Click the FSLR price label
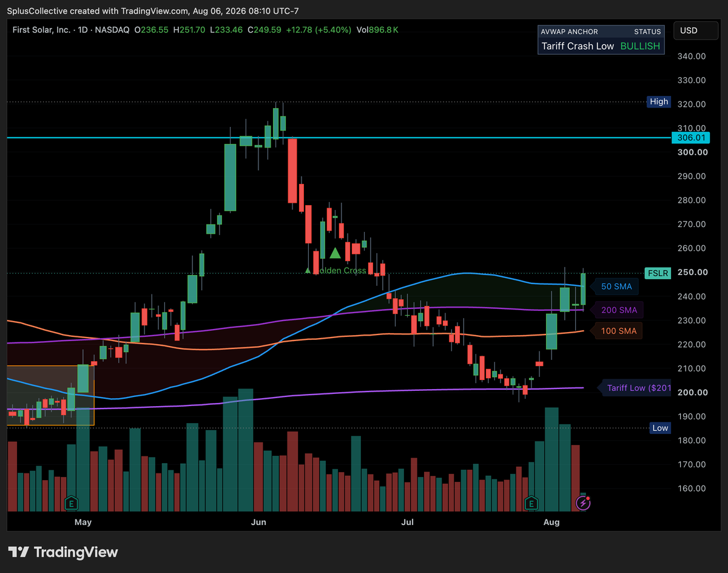Screen dimensions: 728x573 pos(658,273)
